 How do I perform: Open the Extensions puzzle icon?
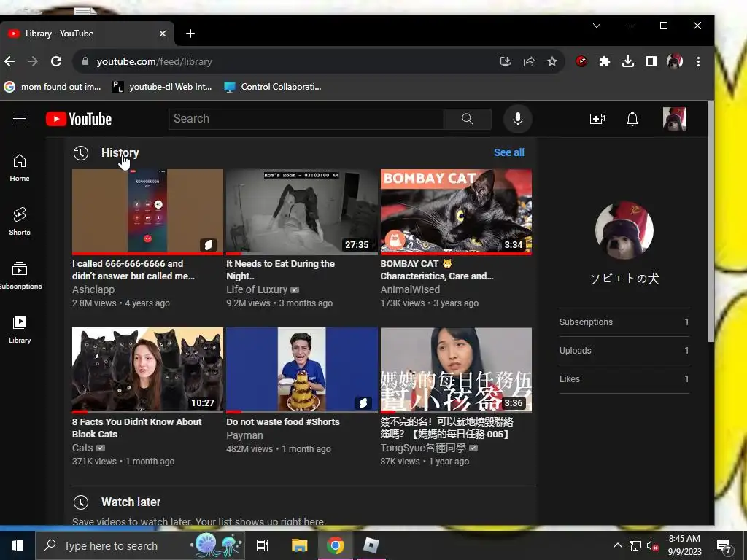click(x=605, y=61)
